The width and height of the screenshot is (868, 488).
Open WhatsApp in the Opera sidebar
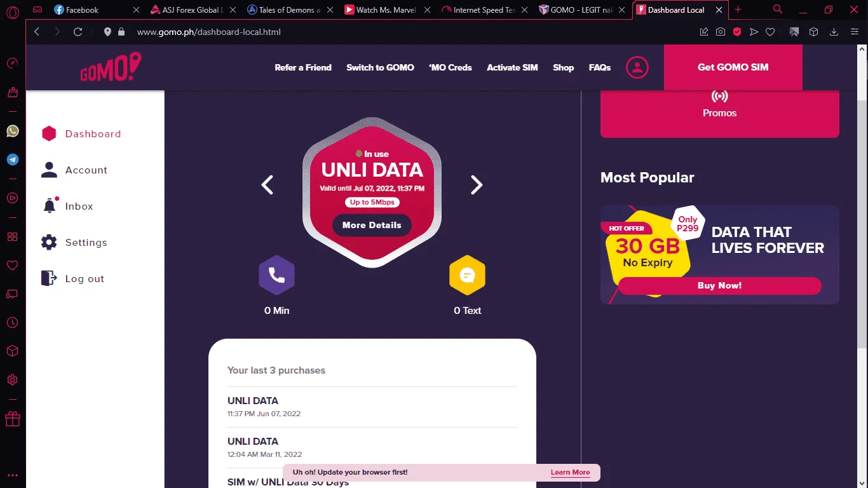coord(12,131)
